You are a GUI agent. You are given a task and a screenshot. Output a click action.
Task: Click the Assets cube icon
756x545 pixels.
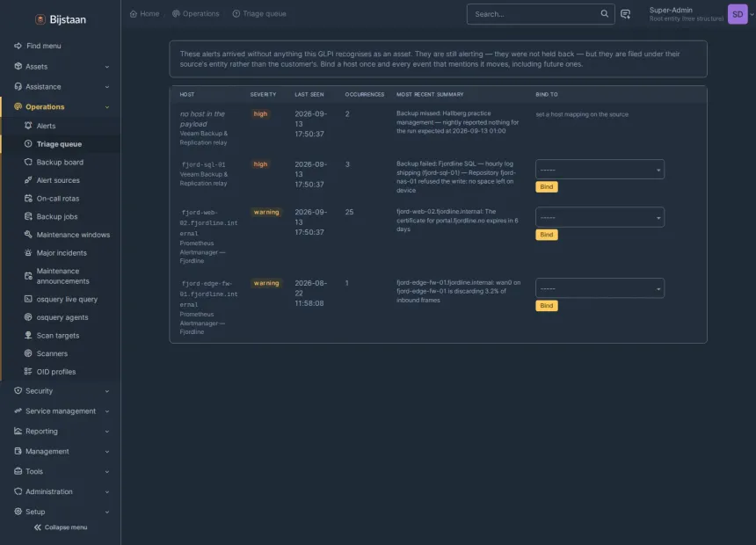click(18, 66)
